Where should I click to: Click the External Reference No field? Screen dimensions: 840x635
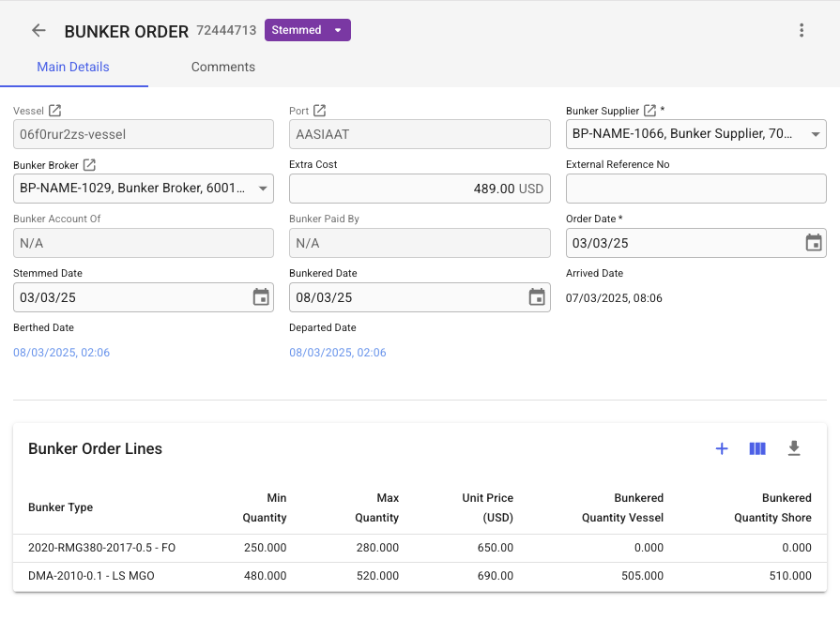[x=695, y=189]
